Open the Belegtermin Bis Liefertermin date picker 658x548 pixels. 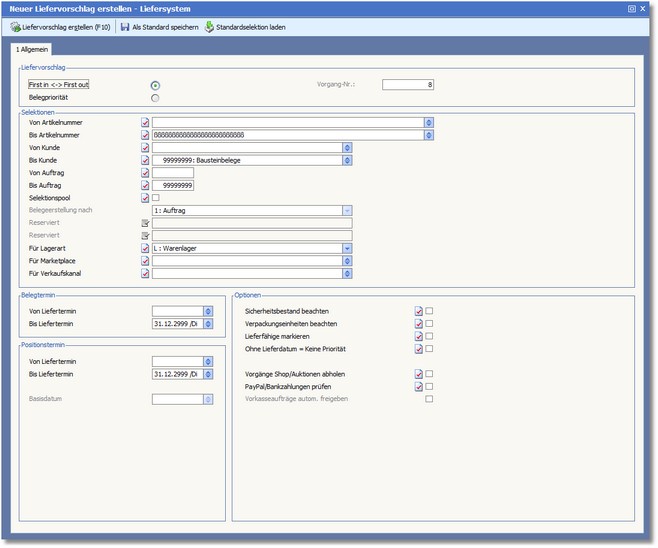click(x=208, y=324)
